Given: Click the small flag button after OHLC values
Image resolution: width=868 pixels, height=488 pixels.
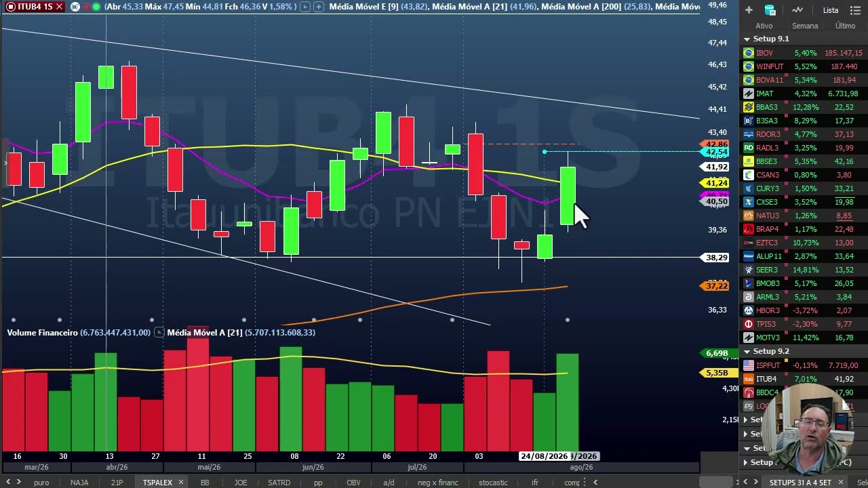Looking at the screenshot, I should [x=304, y=7].
